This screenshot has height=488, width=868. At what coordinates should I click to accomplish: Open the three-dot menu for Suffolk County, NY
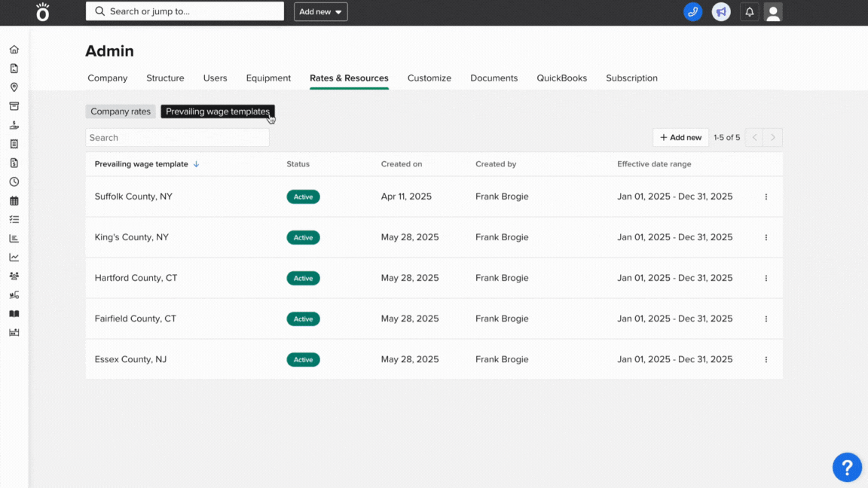coord(766,197)
